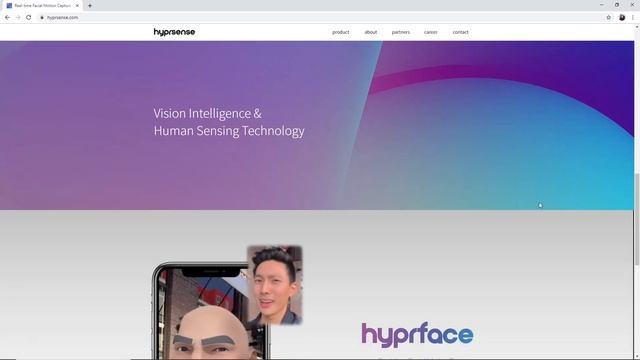Image resolution: width=640 pixels, height=360 pixels.
Task: Reload the hyprsense page
Action: coord(29,18)
